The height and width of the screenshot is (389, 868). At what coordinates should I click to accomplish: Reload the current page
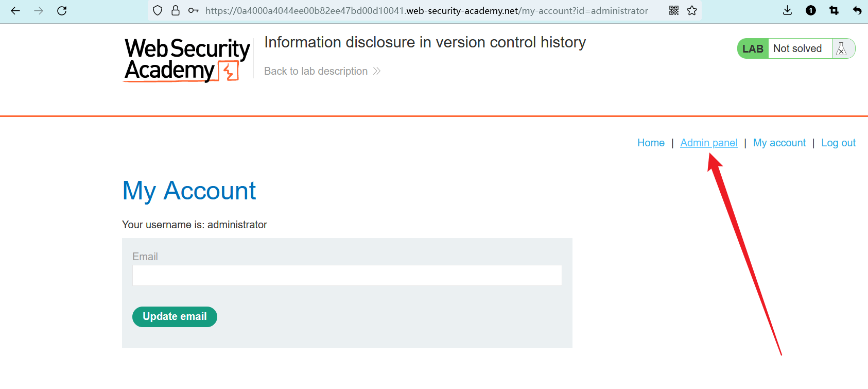62,10
